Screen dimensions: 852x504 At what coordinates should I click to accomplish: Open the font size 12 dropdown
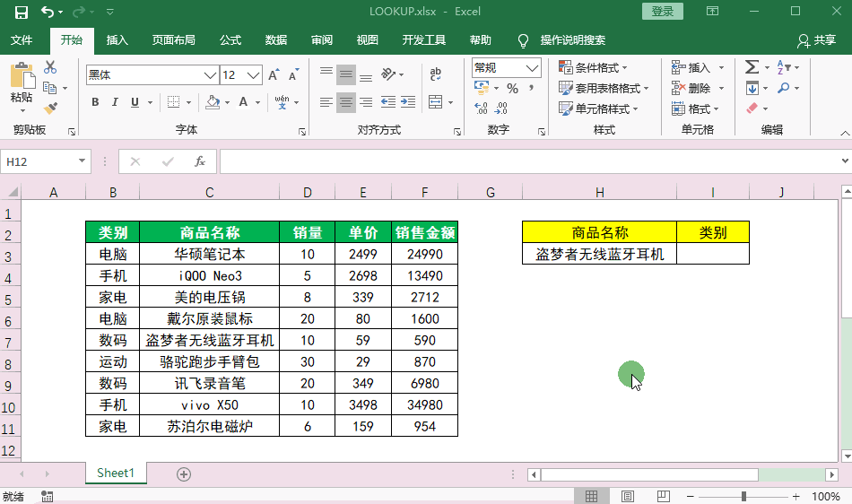click(x=253, y=75)
